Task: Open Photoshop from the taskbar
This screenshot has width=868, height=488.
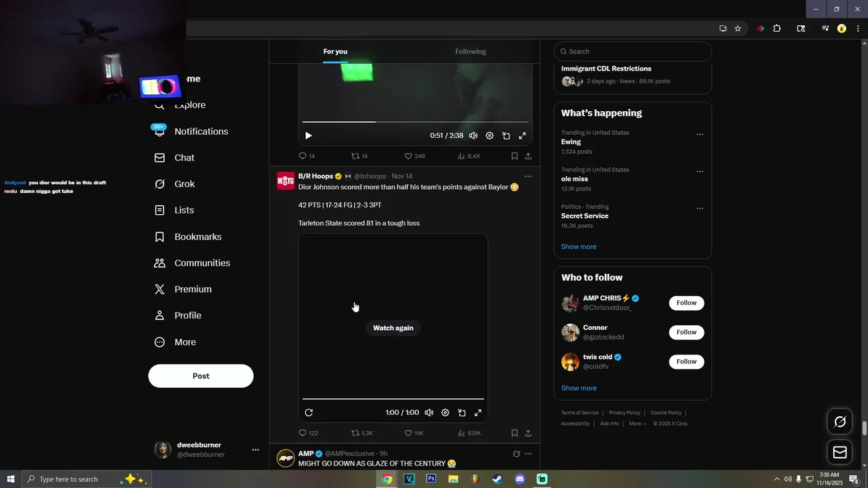Action: pyautogui.click(x=431, y=479)
